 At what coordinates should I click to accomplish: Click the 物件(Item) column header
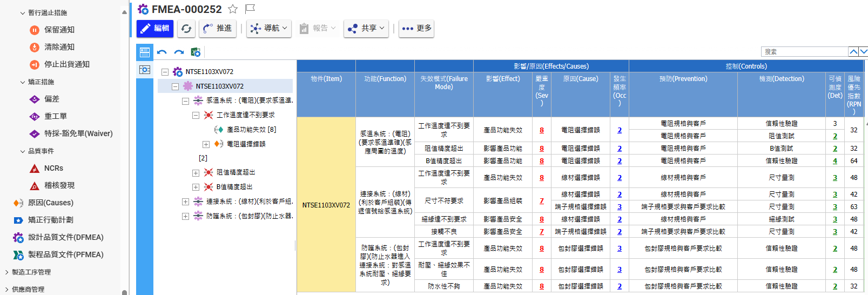point(326,95)
